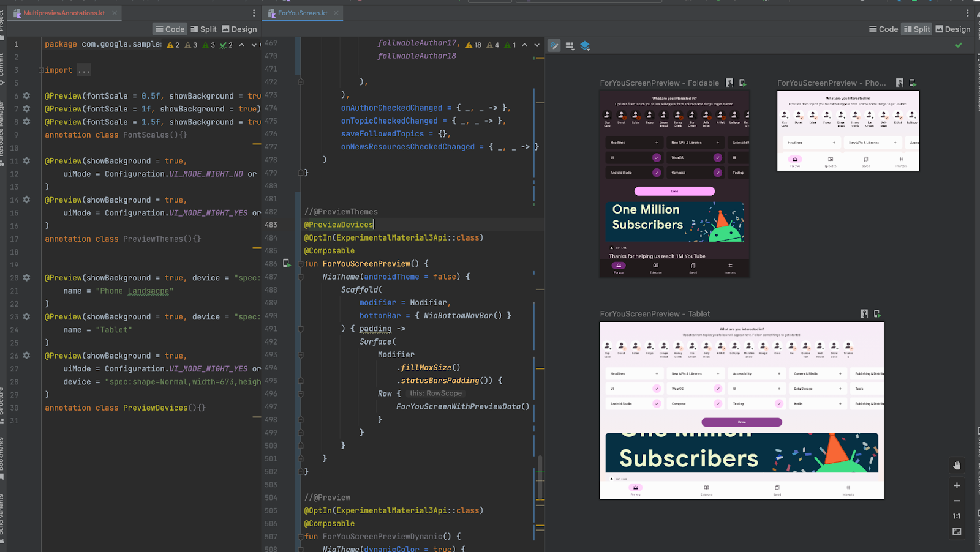Click the fit-to-window icon below zoom controls
Screen dimensions: 980x552
[956, 531]
